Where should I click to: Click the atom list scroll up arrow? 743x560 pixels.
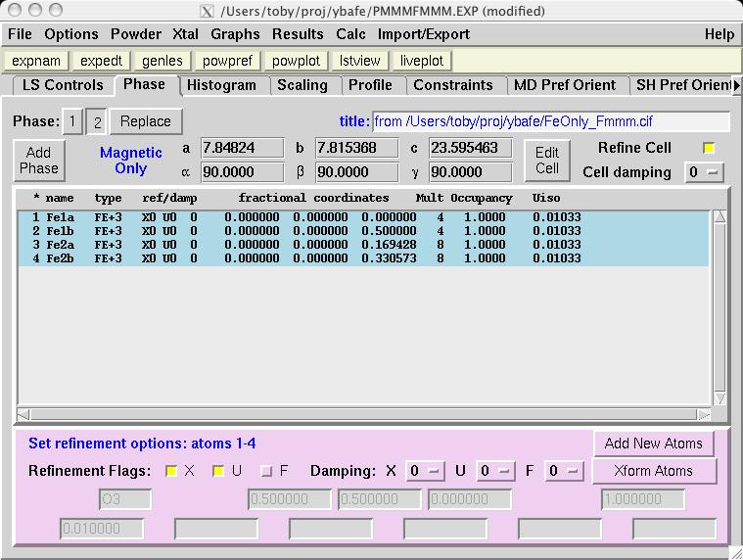pyautogui.click(x=720, y=217)
